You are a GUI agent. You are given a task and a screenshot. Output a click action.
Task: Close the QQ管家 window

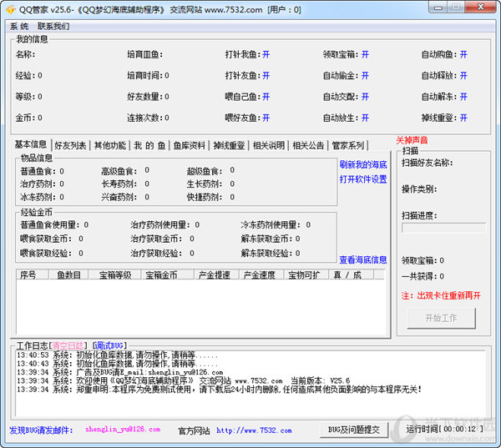pos(480,8)
